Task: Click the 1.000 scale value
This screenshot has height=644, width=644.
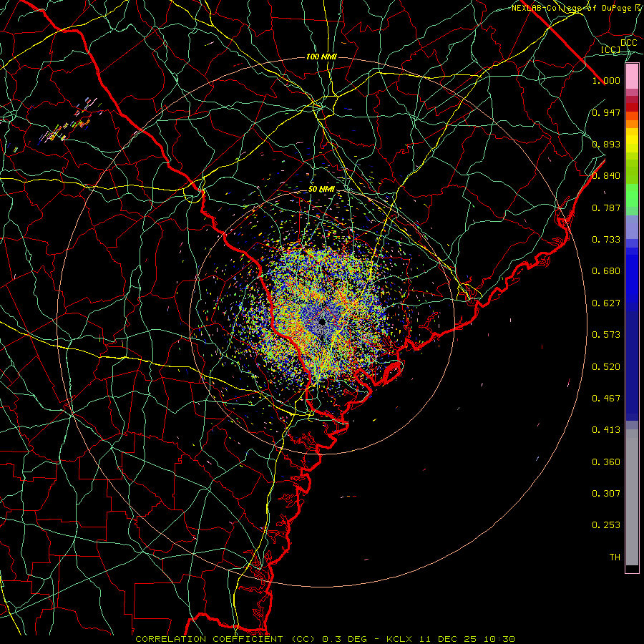Action: pos(606,80)
